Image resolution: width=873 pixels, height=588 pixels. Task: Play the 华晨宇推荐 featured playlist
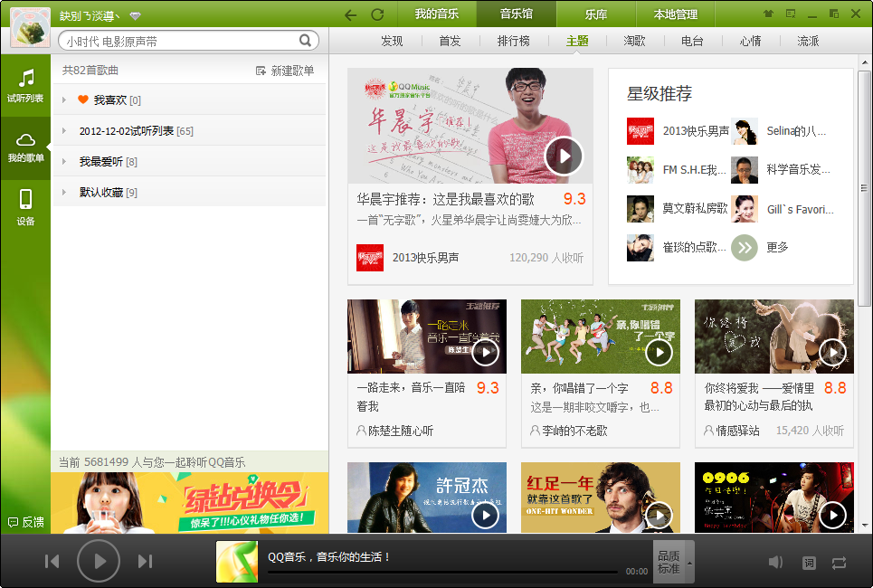(x=564, y=156)
